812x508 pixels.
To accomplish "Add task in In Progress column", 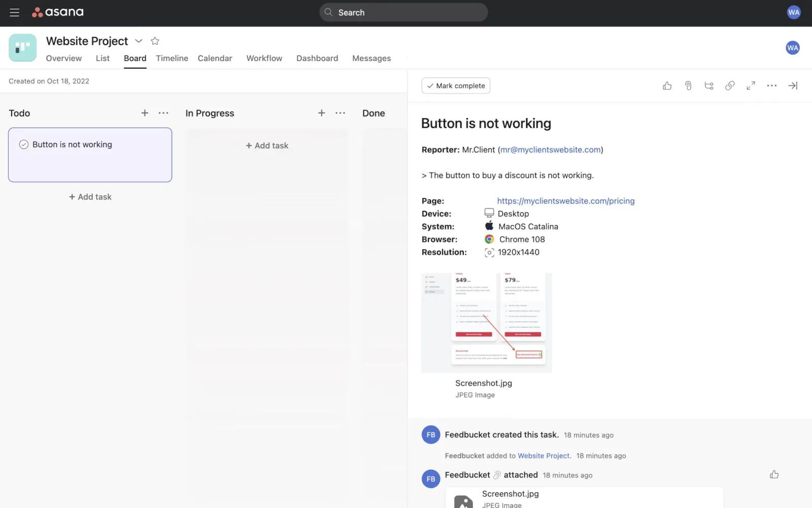I will click(267, 146).
